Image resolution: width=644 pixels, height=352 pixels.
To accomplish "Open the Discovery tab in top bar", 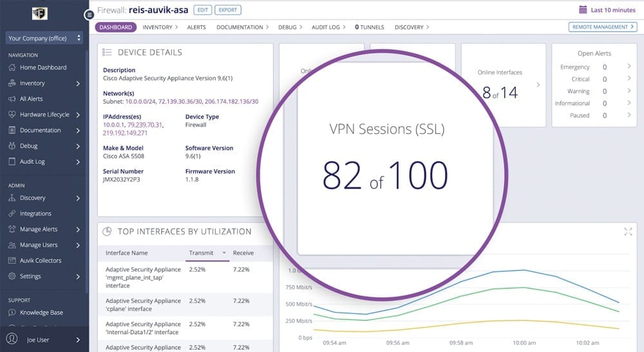I will coord(412,27).
